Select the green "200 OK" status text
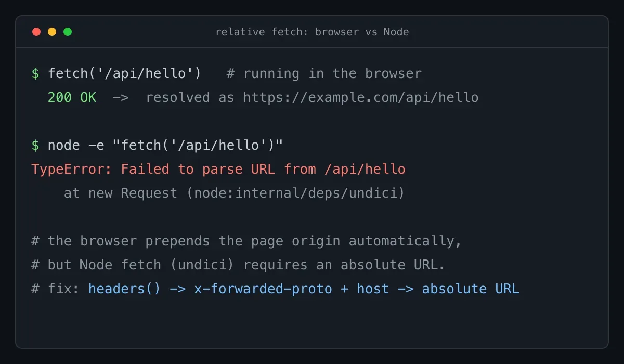This screenshot has height=364, width=624. 72,97
